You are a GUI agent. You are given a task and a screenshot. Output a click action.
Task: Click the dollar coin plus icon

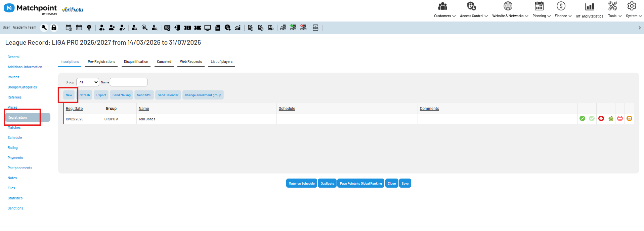[x=228, y=28]
